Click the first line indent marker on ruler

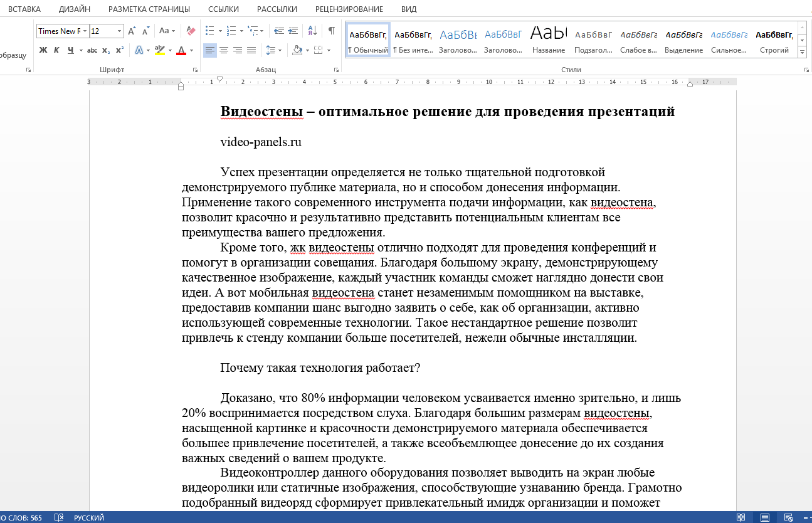pyautogui.click(x=220, y=79)
